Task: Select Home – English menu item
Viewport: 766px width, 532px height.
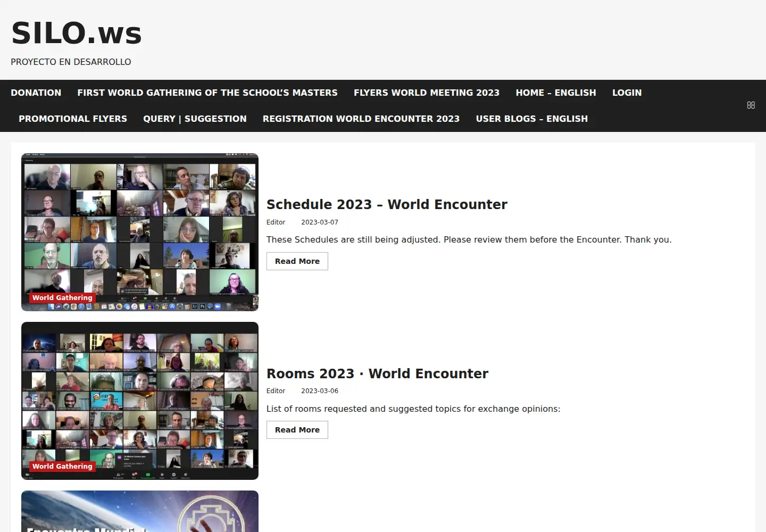Action: pos(556,93)
